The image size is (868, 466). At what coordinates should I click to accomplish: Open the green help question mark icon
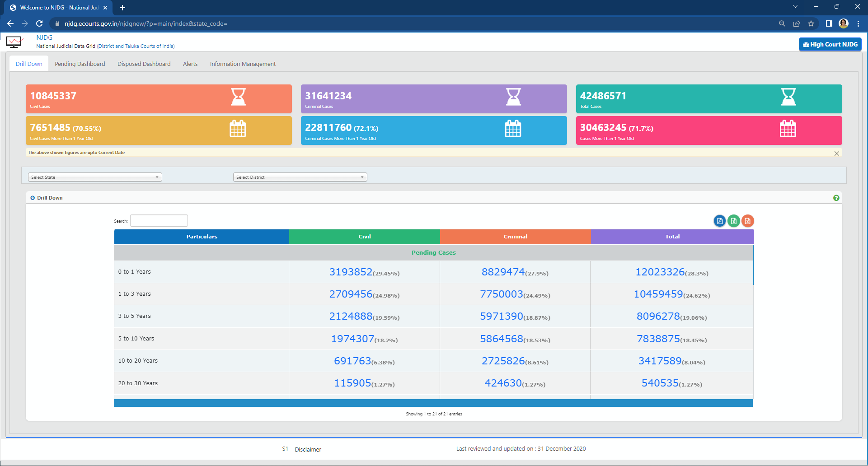(836, 198)
